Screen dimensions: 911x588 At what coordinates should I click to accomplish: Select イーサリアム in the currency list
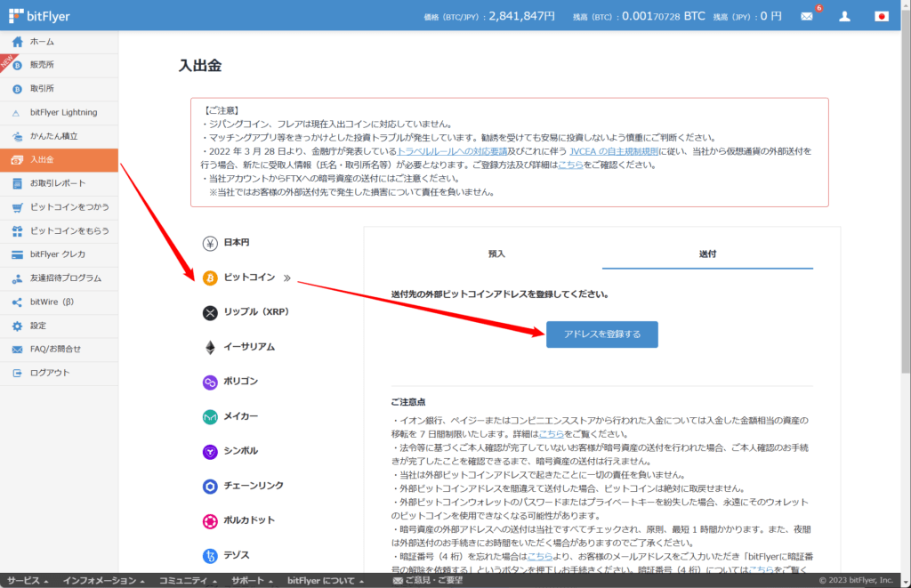coord(249,348)
